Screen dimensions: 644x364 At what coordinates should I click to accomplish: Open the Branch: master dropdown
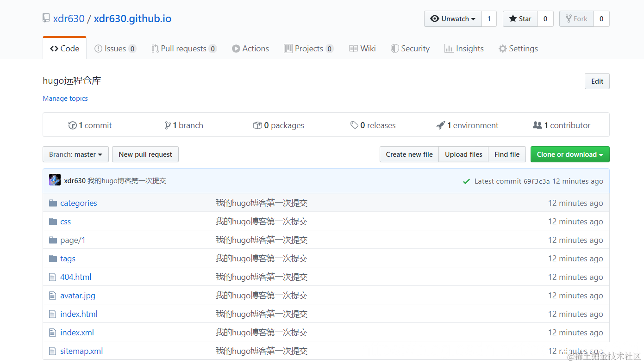75,154
